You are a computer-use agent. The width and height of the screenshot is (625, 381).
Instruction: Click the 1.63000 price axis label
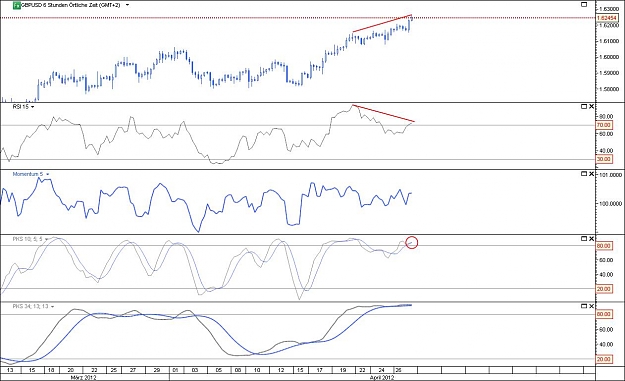[609, 8]
